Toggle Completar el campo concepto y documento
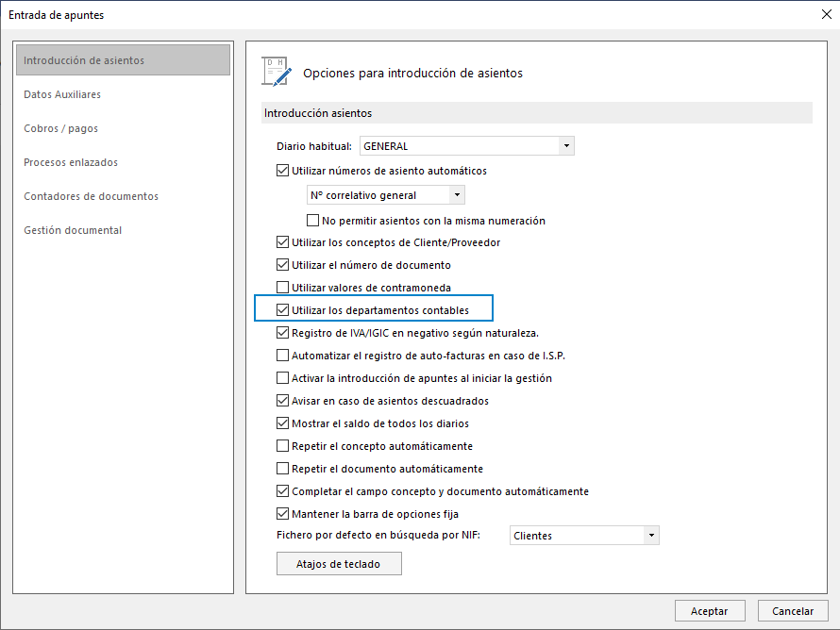The width and height of the screenshot is (840, 630). click(x=282, y=491)
